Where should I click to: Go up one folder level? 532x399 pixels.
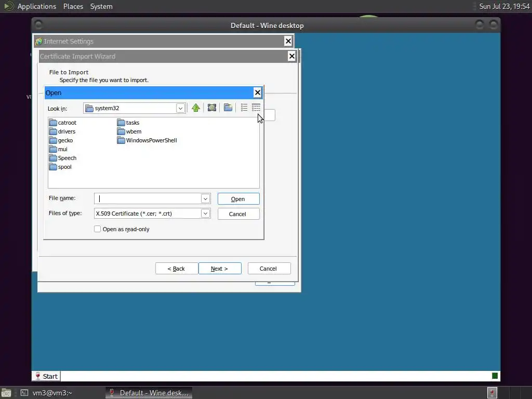[x=196, y=108]
